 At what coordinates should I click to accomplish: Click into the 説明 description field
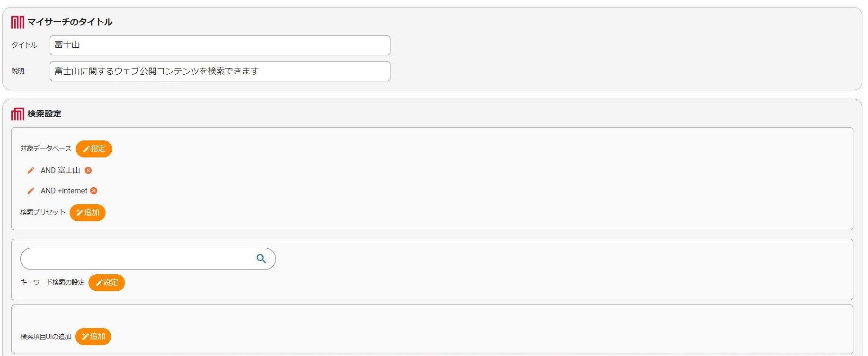click(x=220, y=71)
